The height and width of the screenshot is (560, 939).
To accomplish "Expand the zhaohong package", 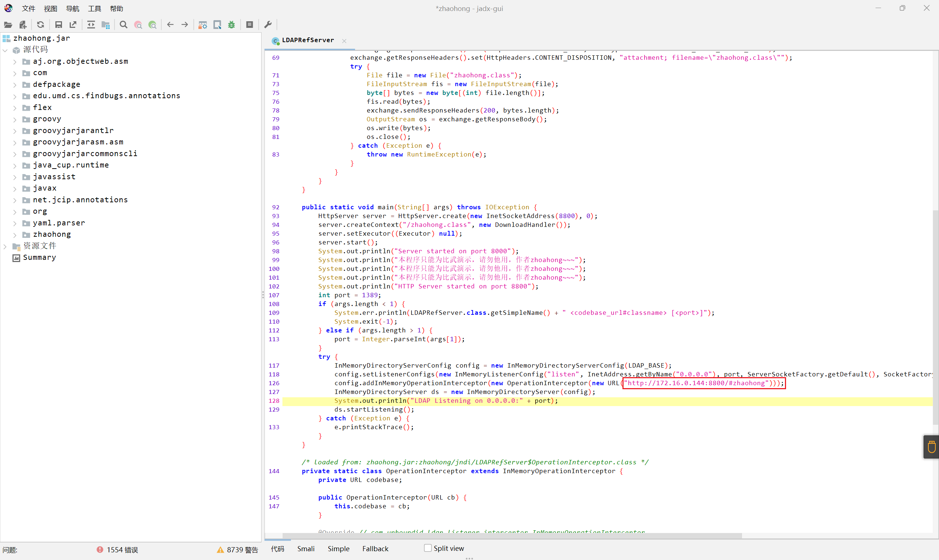I will coord(15,235).
